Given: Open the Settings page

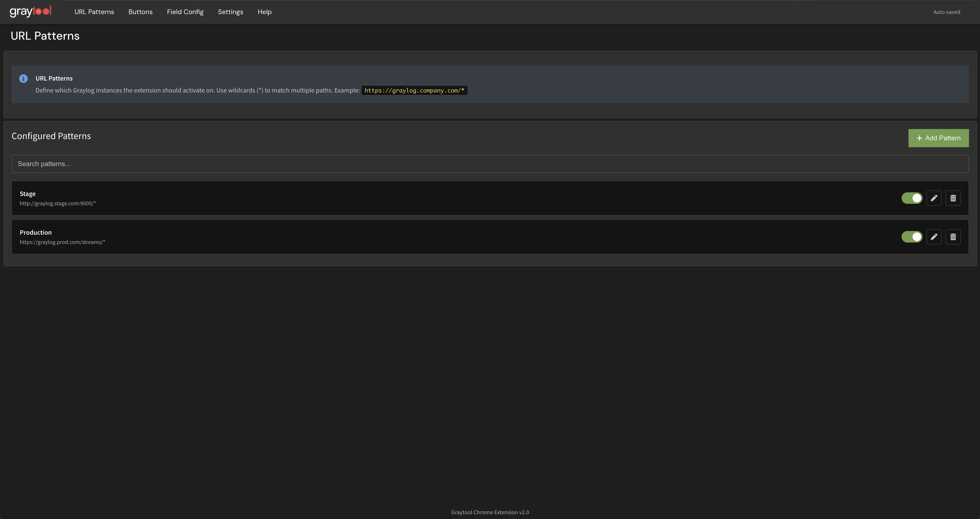Looking at the screenshot, I should pyautogui.click(x=230, y=12).
